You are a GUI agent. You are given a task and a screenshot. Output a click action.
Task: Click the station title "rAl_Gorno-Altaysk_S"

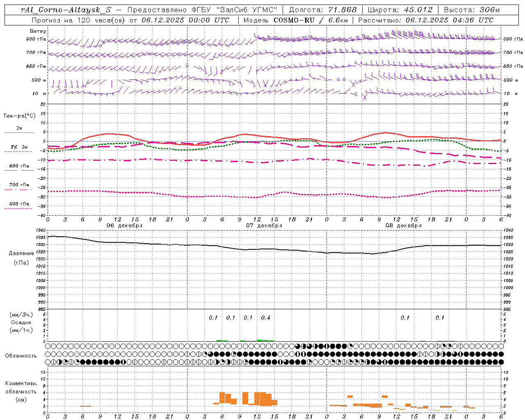66,10
